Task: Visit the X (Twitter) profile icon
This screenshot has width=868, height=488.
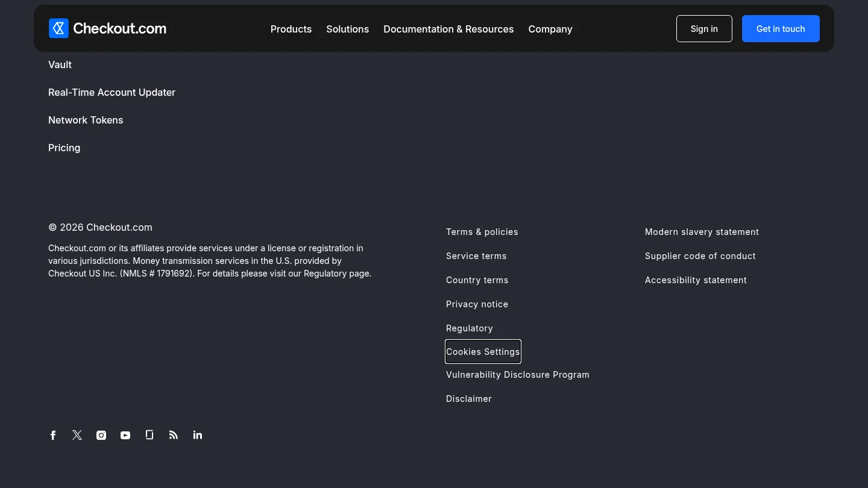Action: point(77,435)
